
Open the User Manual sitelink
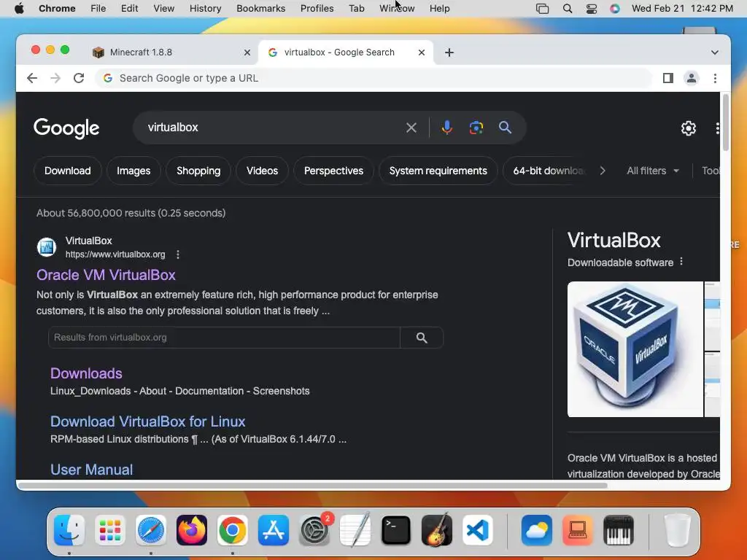pyautogui.click(x=91, y=470)
